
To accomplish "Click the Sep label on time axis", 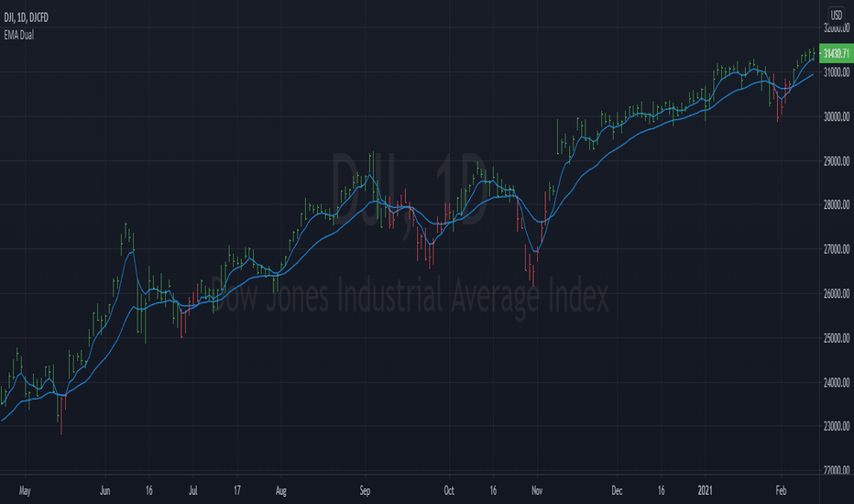I will (365, 491).
